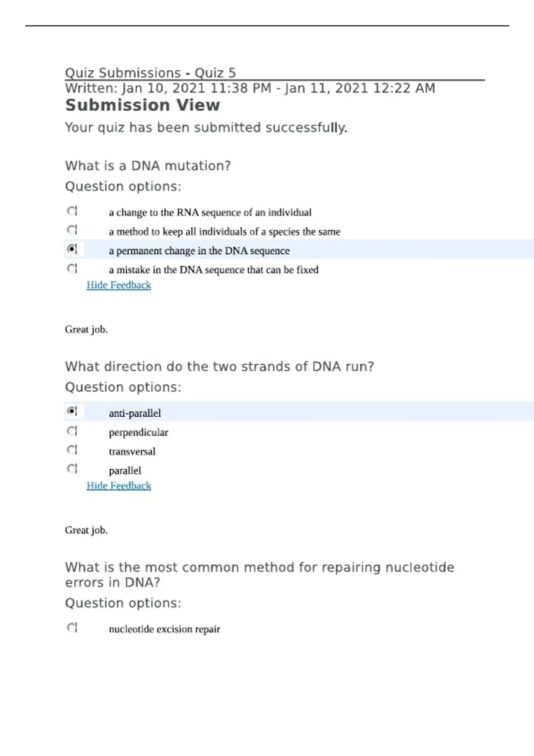Image resolution: width=534 pixels, height=756 pixels.
Task: Click 'a mistake in the DNA sequence' text
Action: click(x=214, y=270)
